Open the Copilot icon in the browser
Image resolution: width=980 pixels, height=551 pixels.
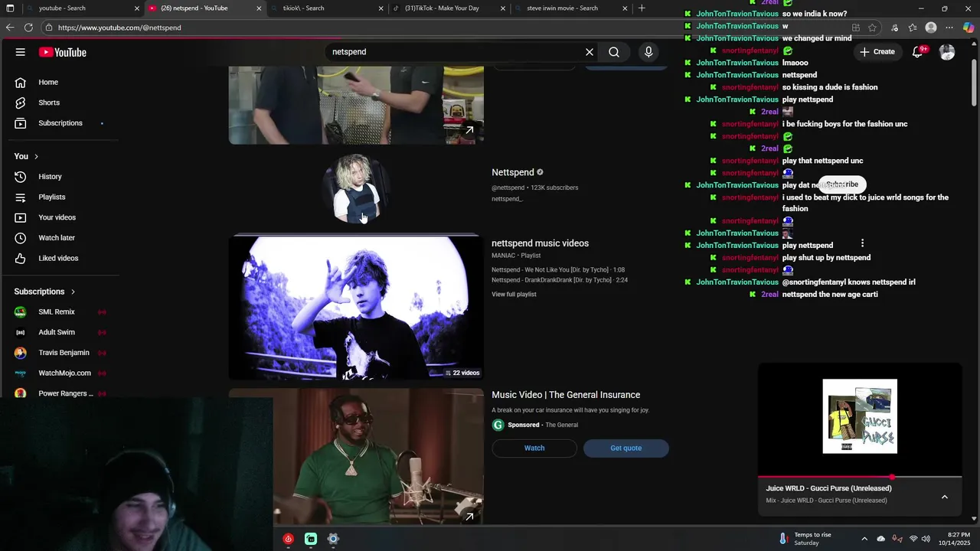(969, 28)
